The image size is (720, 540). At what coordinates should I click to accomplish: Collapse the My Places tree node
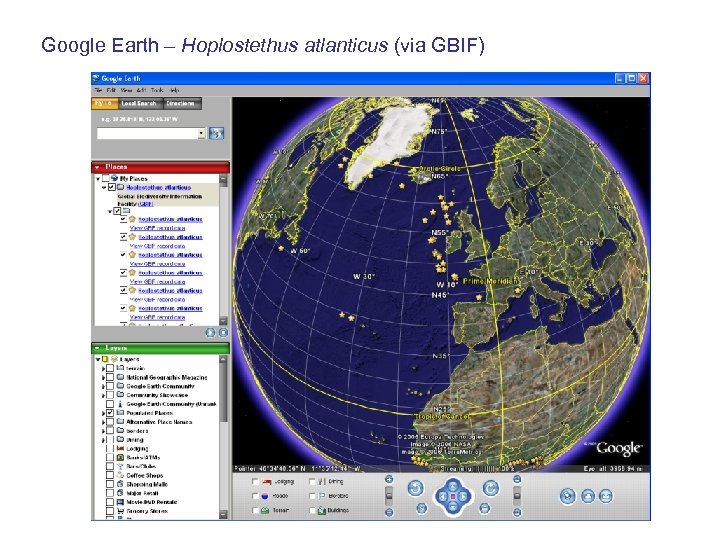point(98,179)
